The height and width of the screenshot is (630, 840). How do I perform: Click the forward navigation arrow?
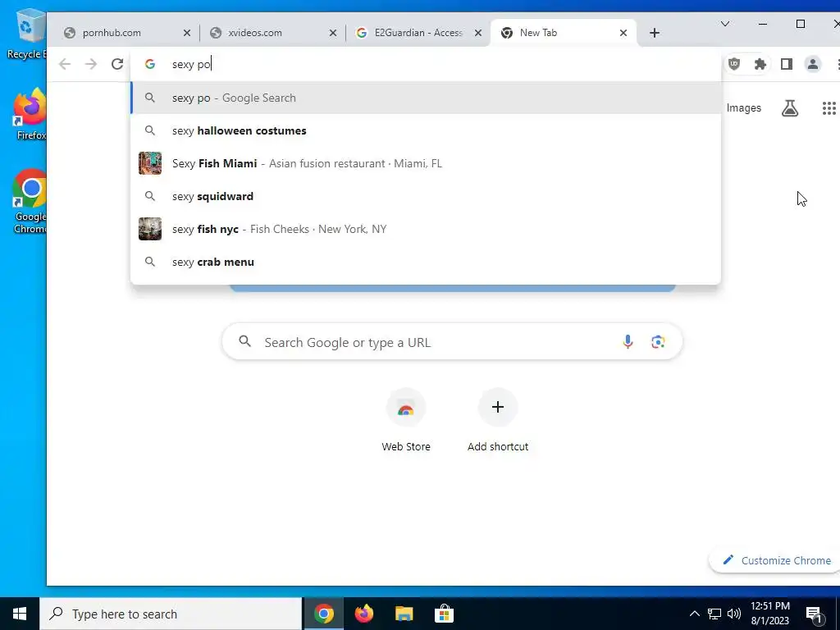click(91, 64)
